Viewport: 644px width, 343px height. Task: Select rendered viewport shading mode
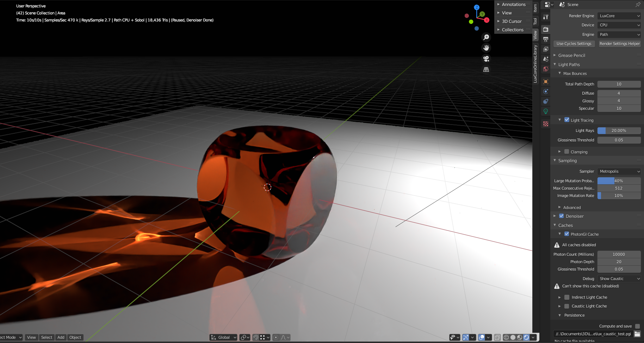526,337
